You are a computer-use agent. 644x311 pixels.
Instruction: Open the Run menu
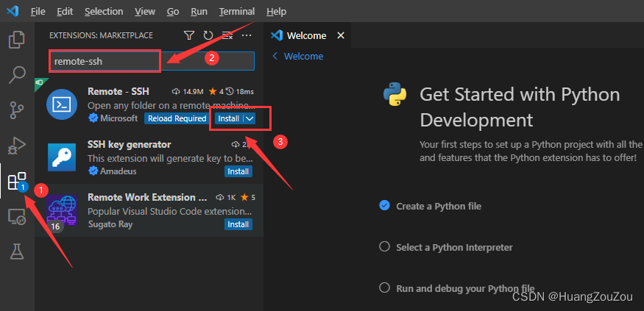pyautogui.click(x=199, y=12)
